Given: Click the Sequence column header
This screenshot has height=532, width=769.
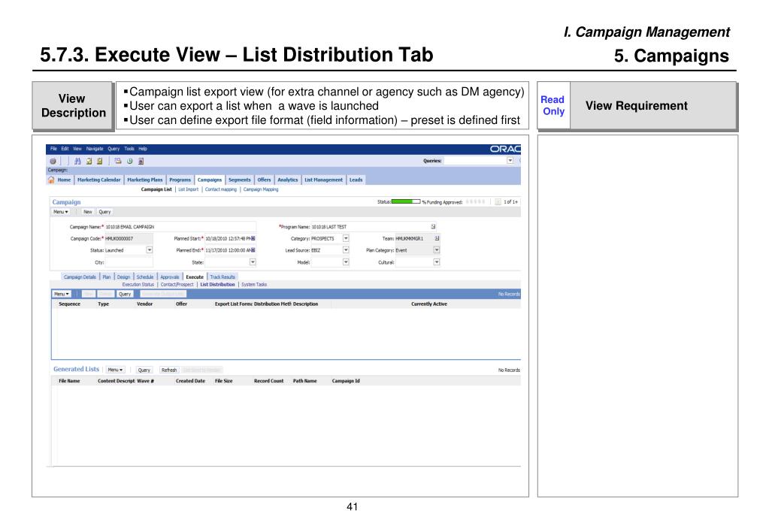Looking at the screenshot, I should tap(69, 304).
